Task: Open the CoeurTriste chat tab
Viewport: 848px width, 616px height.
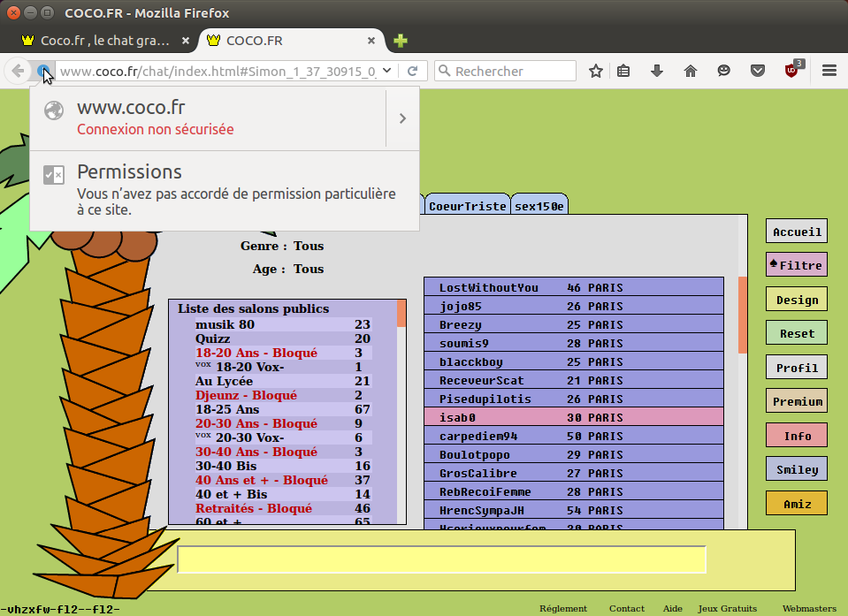Action: (467, 206)
